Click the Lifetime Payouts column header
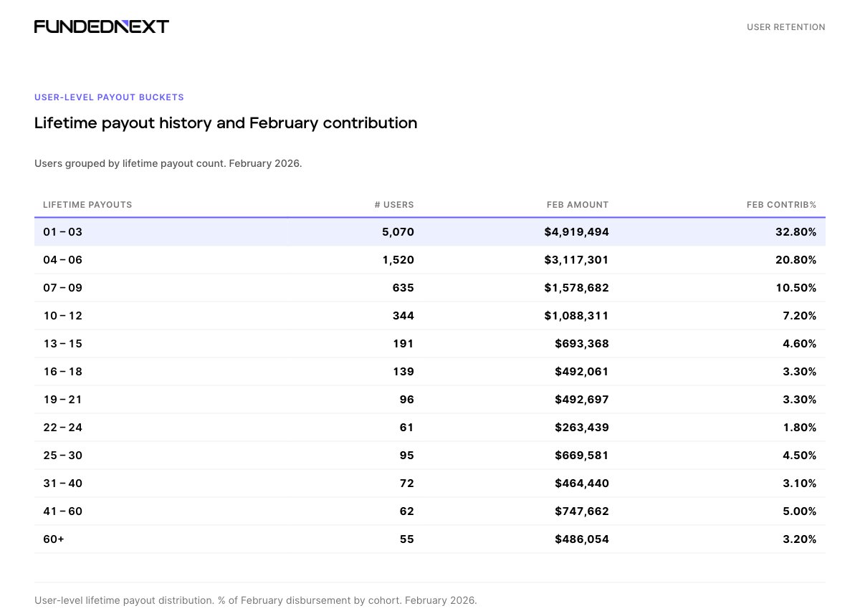This screenshot has width=860, height=616. pyautogui.click(x=87, y=205)
